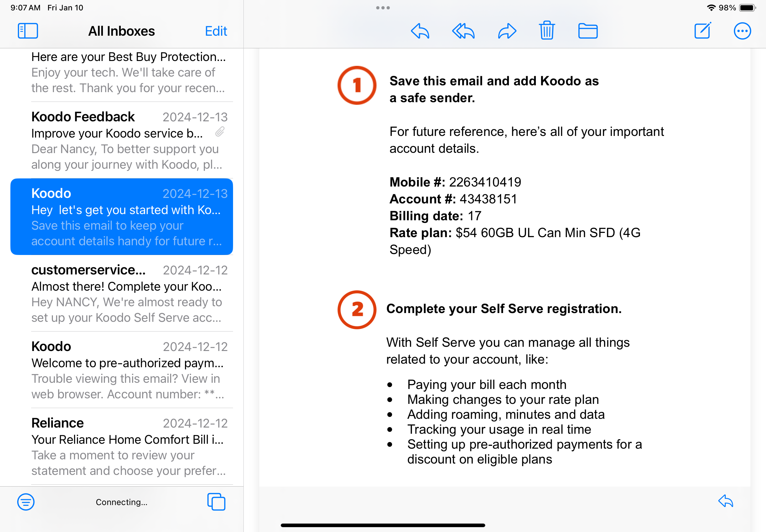Tap Save this email safe sender heading
The image size is (766, 532).
pyautogui.click(x=494, y=89)
